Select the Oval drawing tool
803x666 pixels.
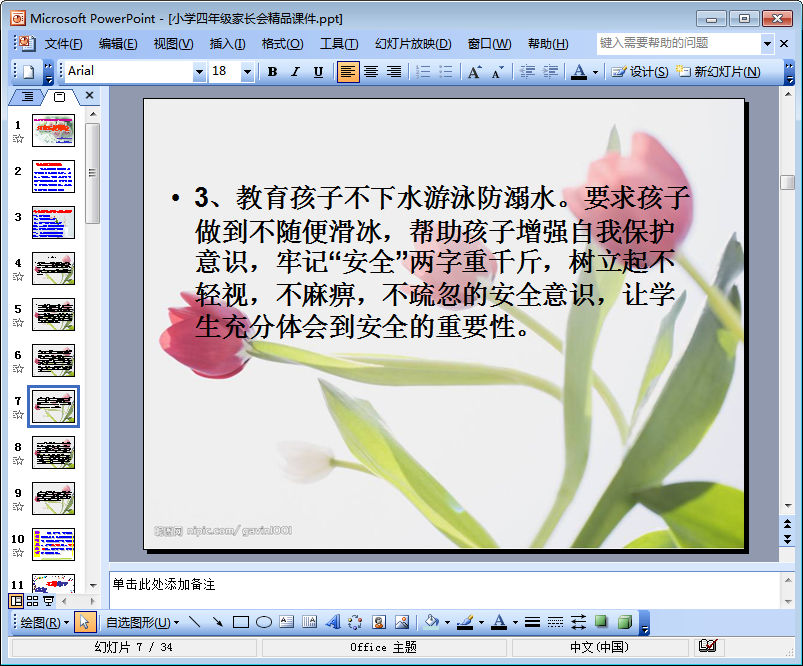(x=264, y=622)
